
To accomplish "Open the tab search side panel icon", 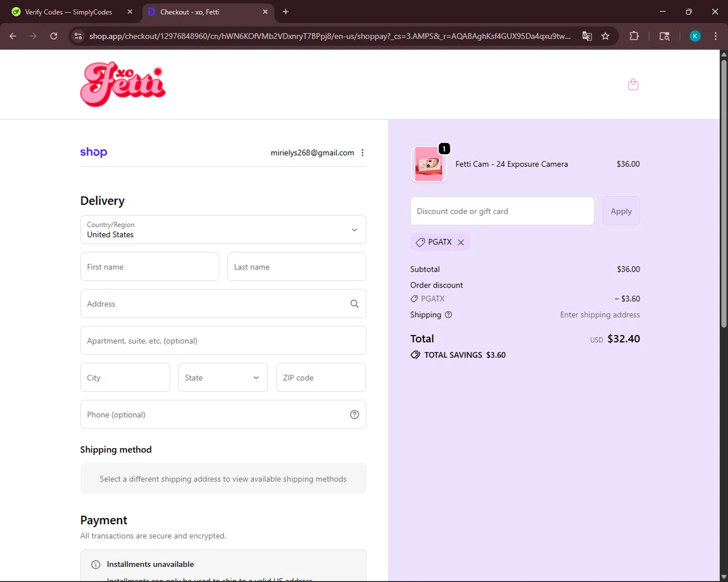I will tap(664, 36).
